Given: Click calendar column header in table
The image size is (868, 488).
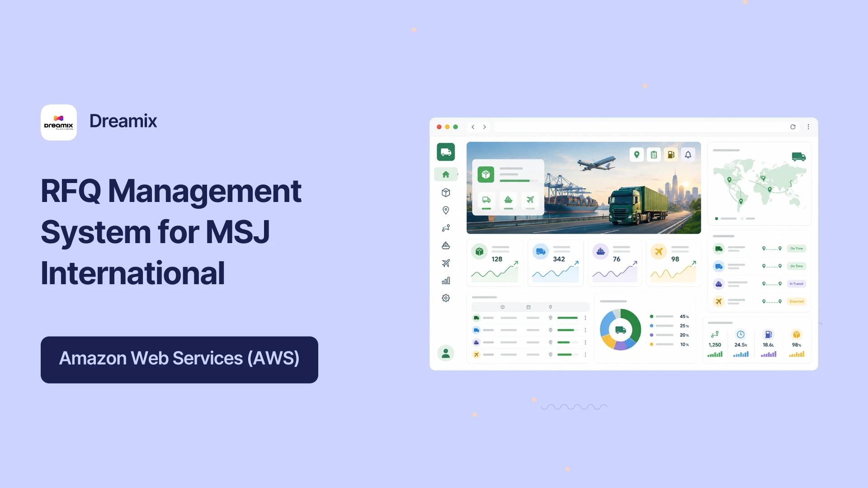Looking at the screenshot, I should pyautogui.click(x=528, y=307).
